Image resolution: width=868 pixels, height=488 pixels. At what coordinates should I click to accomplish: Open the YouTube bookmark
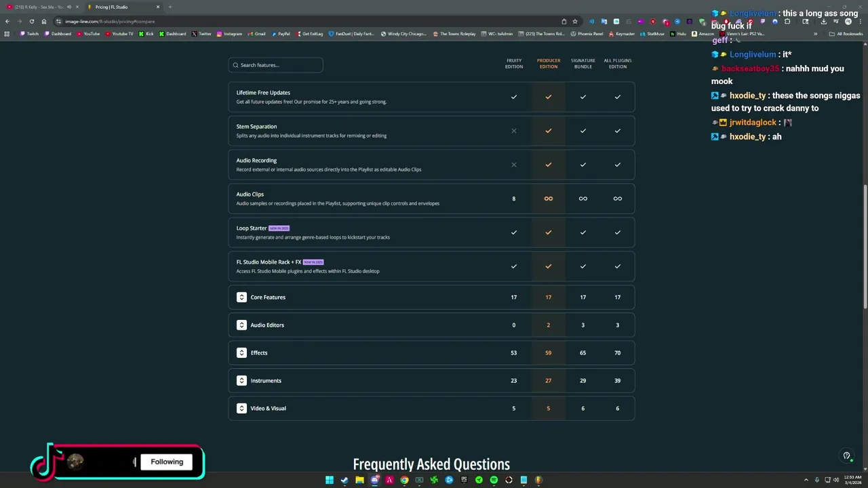point(88,33)
